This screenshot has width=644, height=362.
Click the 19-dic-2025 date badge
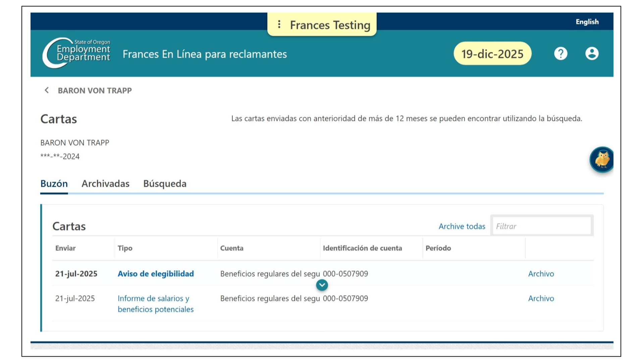492,54
